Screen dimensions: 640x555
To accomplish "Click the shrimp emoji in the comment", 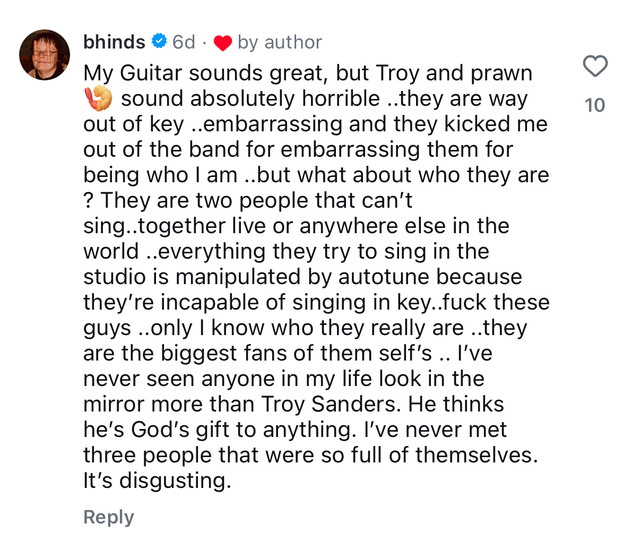I will 99,99.
